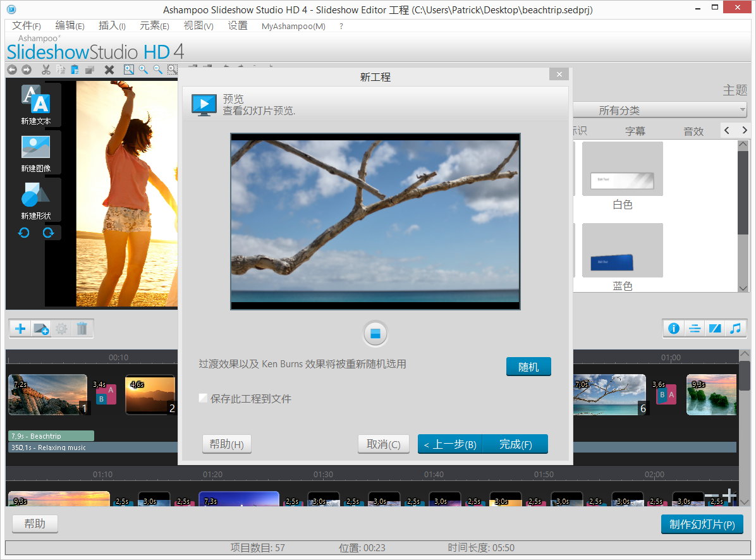The width and height of the screenshot is (756, 560).
Task: Click the 随机 button to randomize effects
Action: (528, 367)
